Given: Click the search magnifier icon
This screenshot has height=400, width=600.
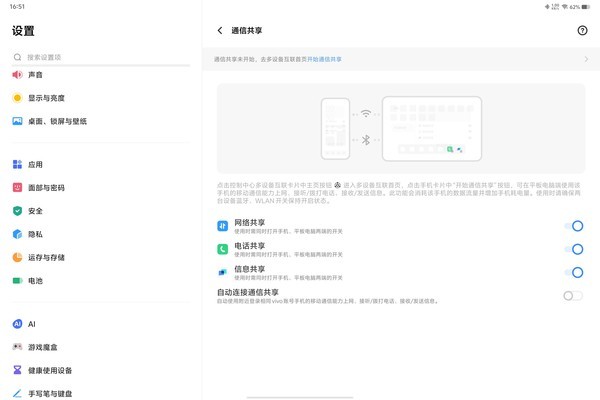Looking at the screenshot, I should coord(17,57).
